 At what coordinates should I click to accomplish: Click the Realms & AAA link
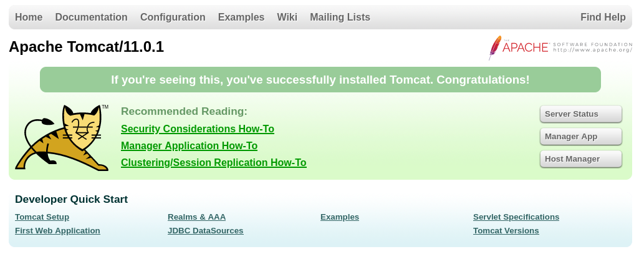197,217
